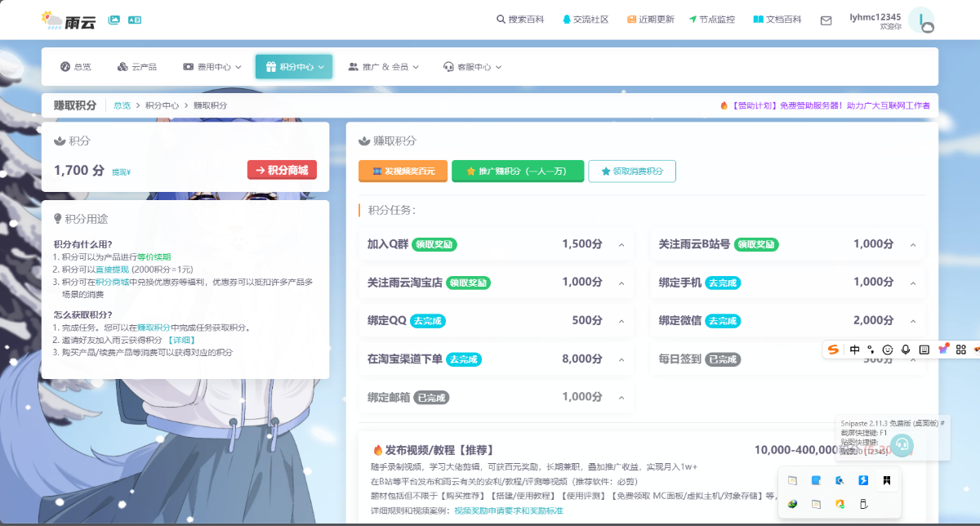Open the 视频奖励申请要求和奖励标准 link
980x526 pixels.
coord(508,510)
